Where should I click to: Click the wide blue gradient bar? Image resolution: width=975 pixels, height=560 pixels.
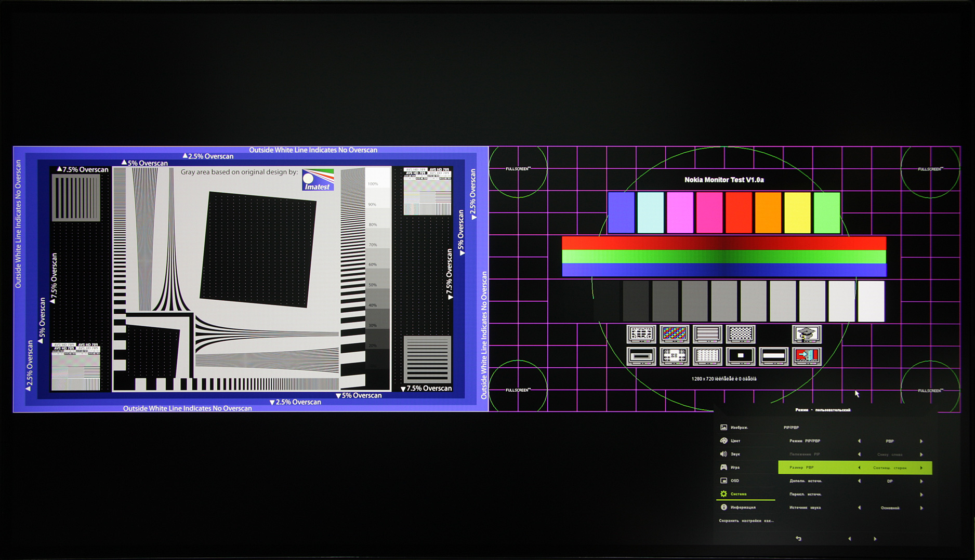pos(724,270)
